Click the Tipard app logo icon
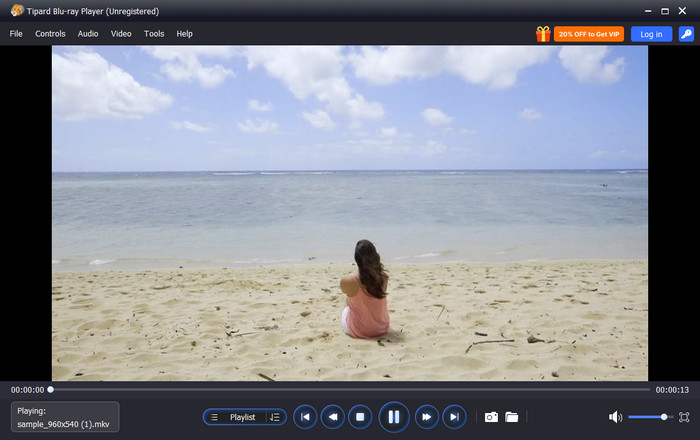 pos(17,10)
